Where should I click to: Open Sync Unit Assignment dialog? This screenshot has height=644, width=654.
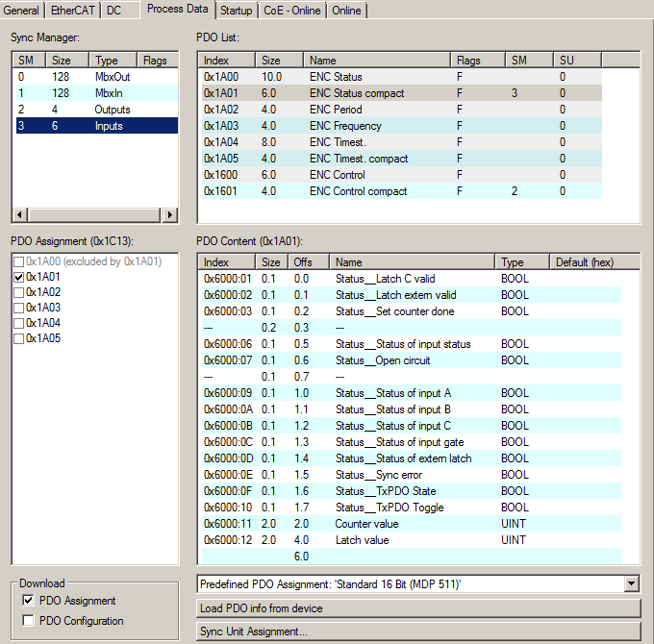418,632
